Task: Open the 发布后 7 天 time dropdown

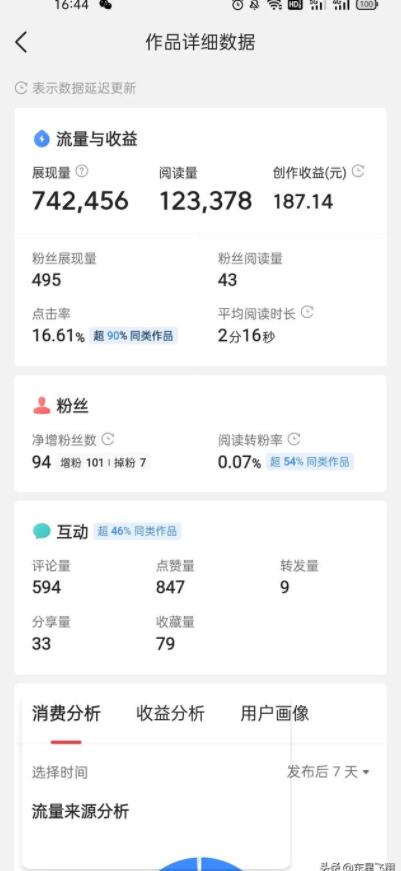Action: click(328, 772)
